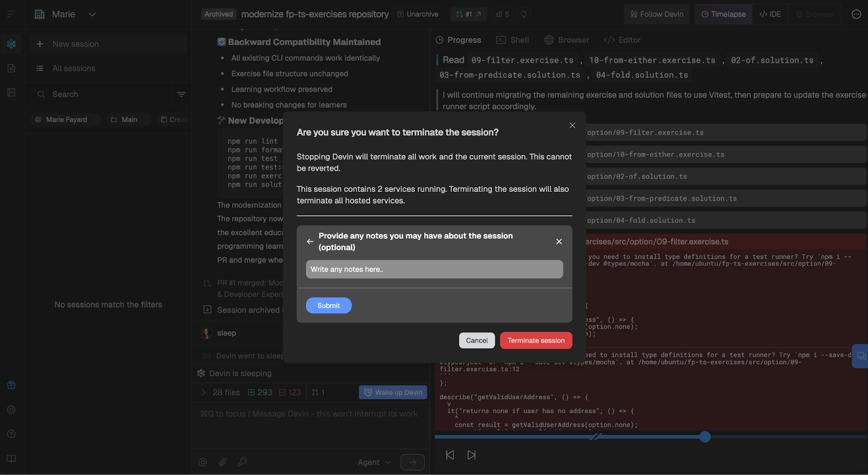Switch to the top-bar Browser view
This screenshot has height=475, width=868.
tap(815, 14)
